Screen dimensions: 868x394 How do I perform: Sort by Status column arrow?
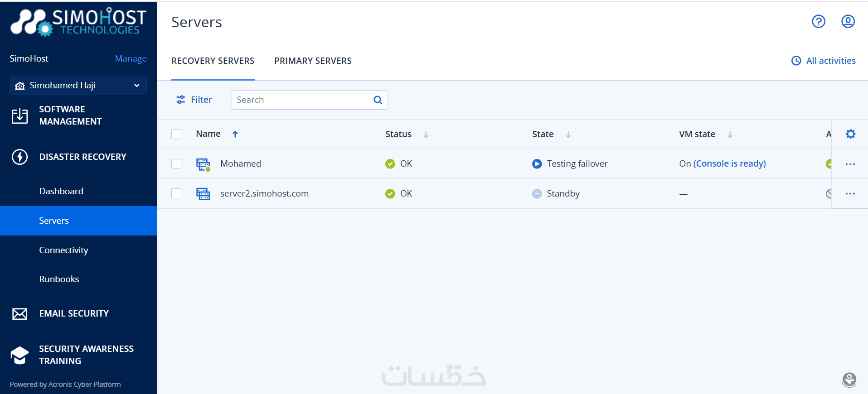click(426, 135)
